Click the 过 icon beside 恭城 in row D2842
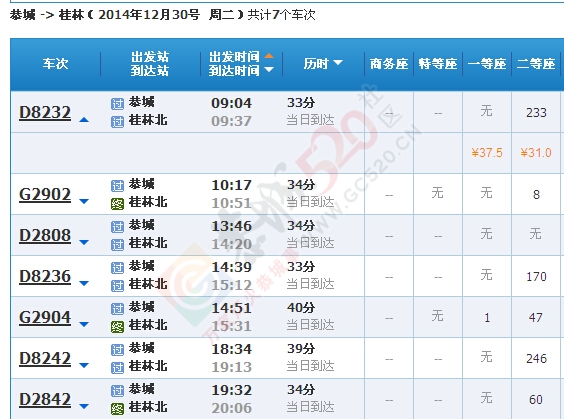 117,391
